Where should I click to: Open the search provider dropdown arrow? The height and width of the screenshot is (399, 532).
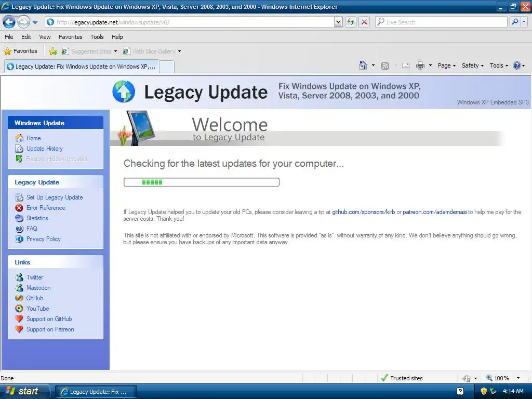pos(524,22)
